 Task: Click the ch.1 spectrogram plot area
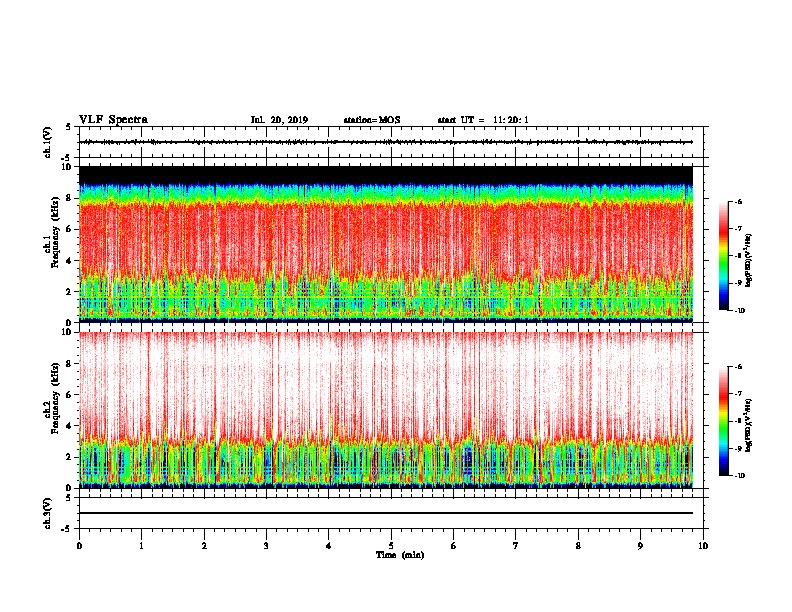point(386,244)
